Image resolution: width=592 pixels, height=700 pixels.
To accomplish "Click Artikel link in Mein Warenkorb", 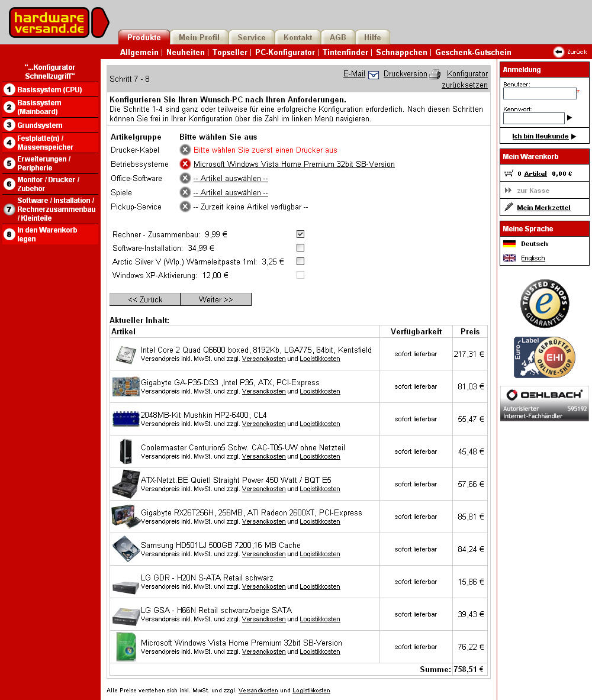I will click(x=535, y=173).
